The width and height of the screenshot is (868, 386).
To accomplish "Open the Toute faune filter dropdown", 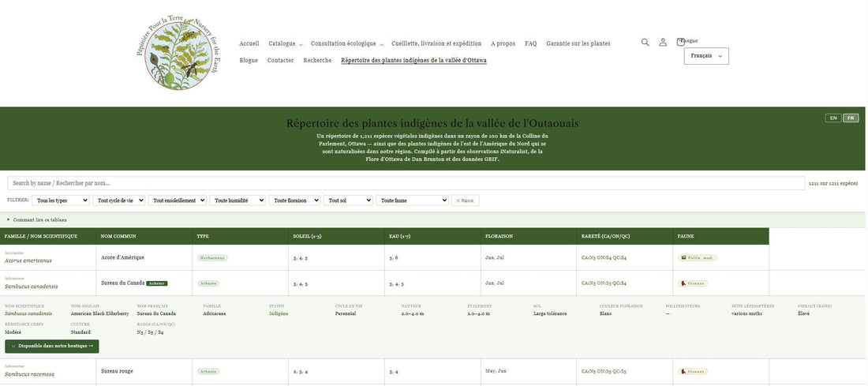I will (413, 200).
